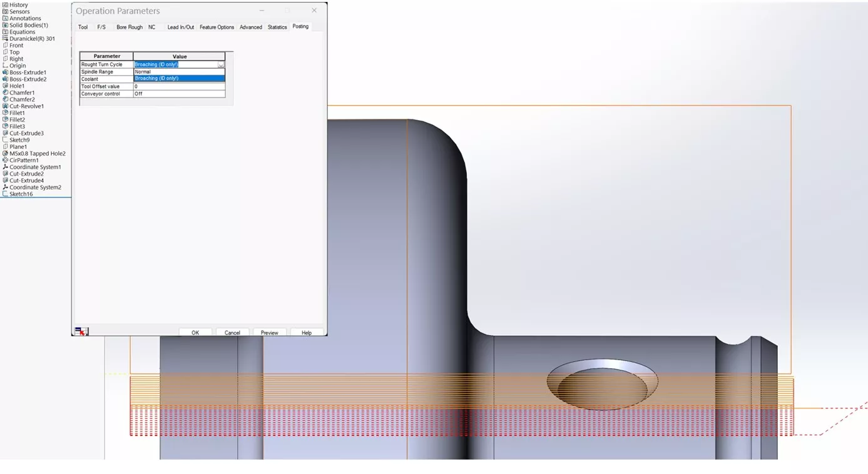Open the Lead In/Out tab
This screenshot has width=868, height=474.
[x=180, y=27]
